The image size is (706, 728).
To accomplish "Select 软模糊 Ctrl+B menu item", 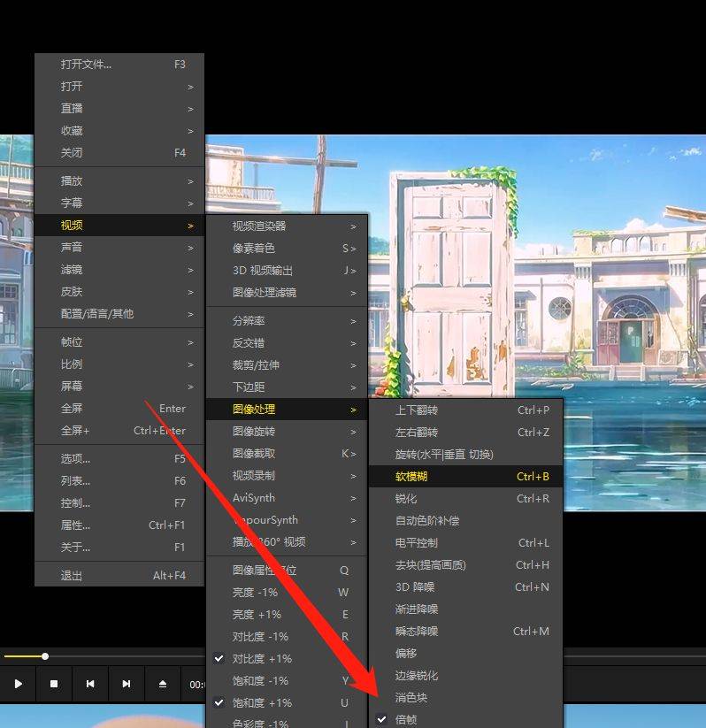I will pyautogui.click(x=466, y=477).
